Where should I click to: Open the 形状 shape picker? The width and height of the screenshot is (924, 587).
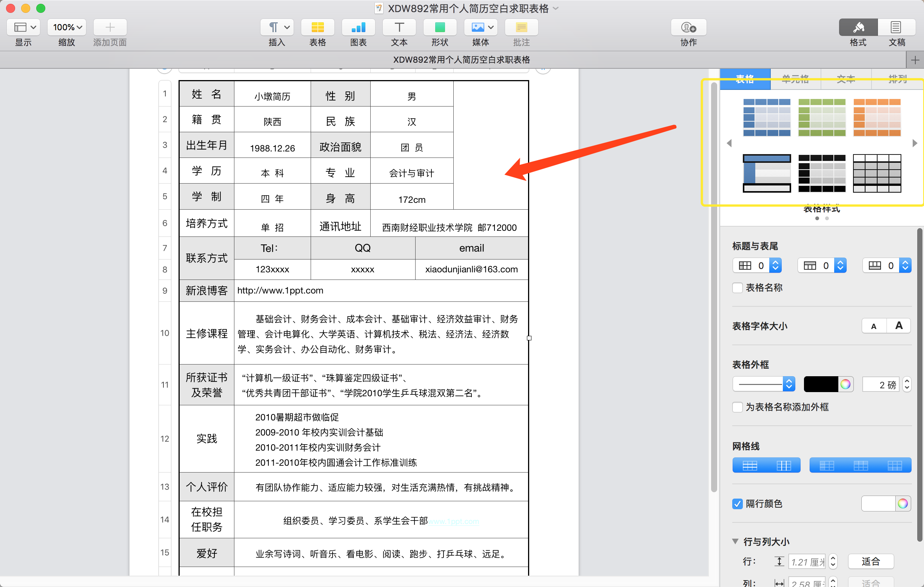(x=440, y=27)
